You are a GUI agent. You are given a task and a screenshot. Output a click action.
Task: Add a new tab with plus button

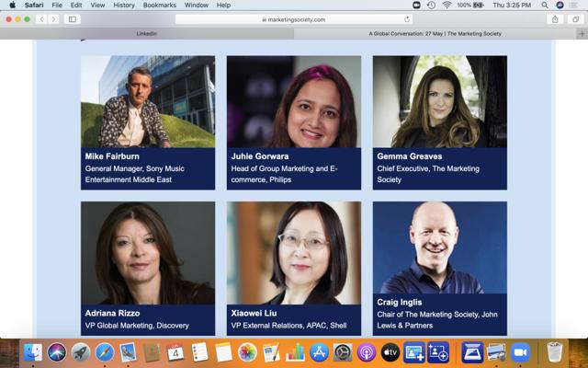coord(582,33)
